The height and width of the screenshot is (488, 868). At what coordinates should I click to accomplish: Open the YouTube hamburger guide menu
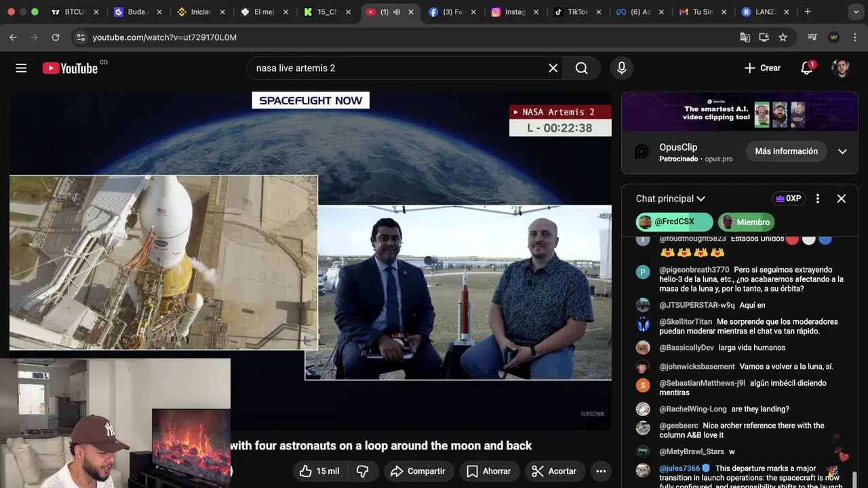tap(21, 68)
